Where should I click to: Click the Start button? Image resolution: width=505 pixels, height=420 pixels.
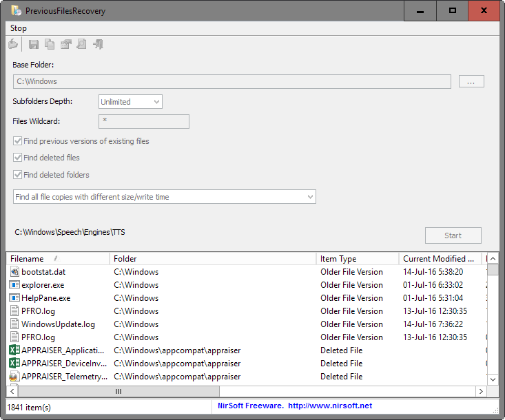[453, 235]
